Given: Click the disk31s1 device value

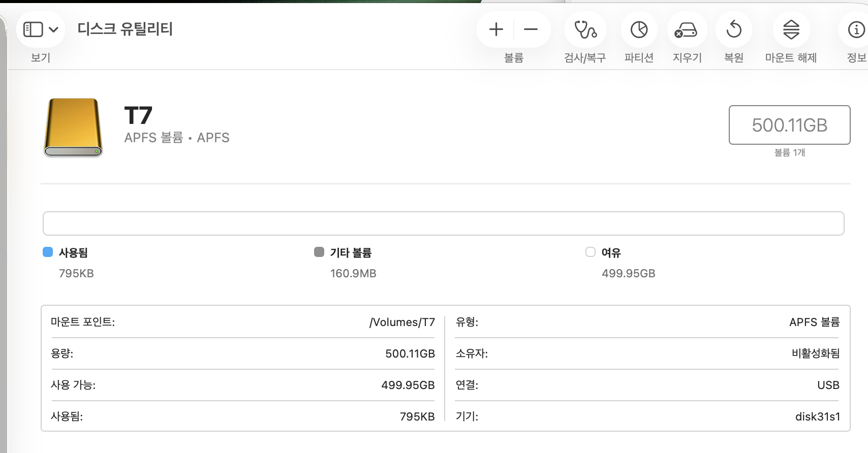Looking at the screenshot, I should pos(818,416).
